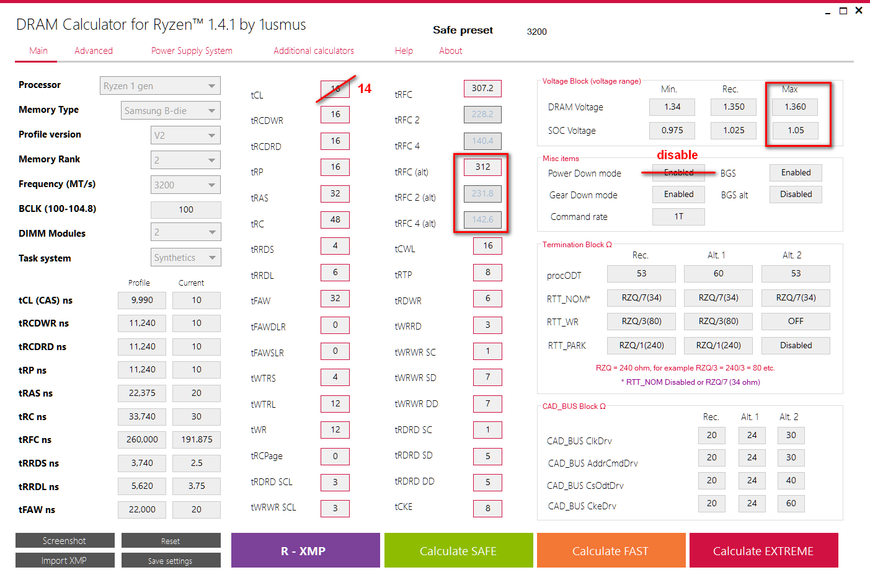Select CAD_BUS CsOdtDrv Alt. 2 value 40
The image size is (870, 588).
791,481
